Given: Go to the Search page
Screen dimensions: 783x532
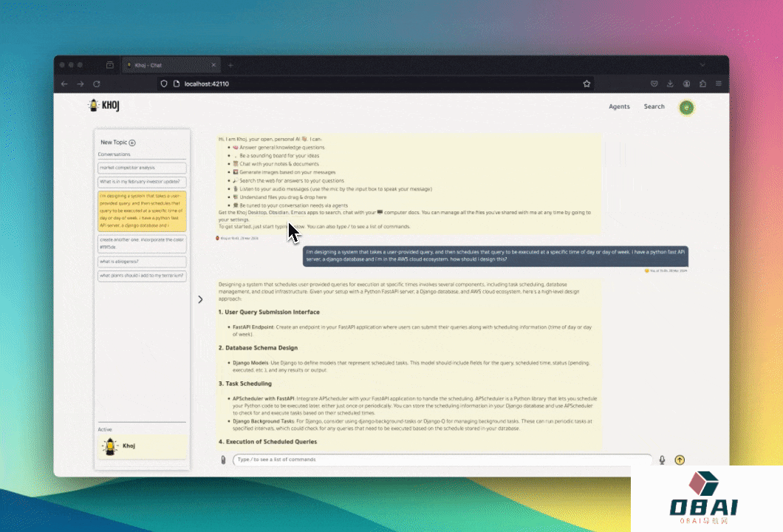Looking at the screenshot, I should point(654,107).
